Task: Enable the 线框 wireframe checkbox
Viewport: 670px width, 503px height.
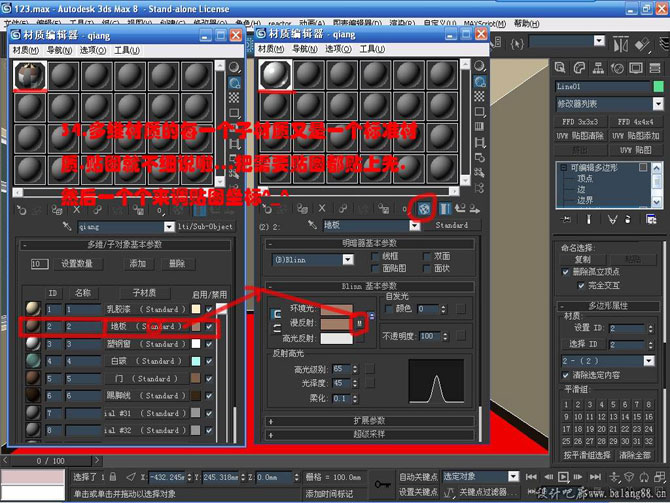Action: coord(376,256)
